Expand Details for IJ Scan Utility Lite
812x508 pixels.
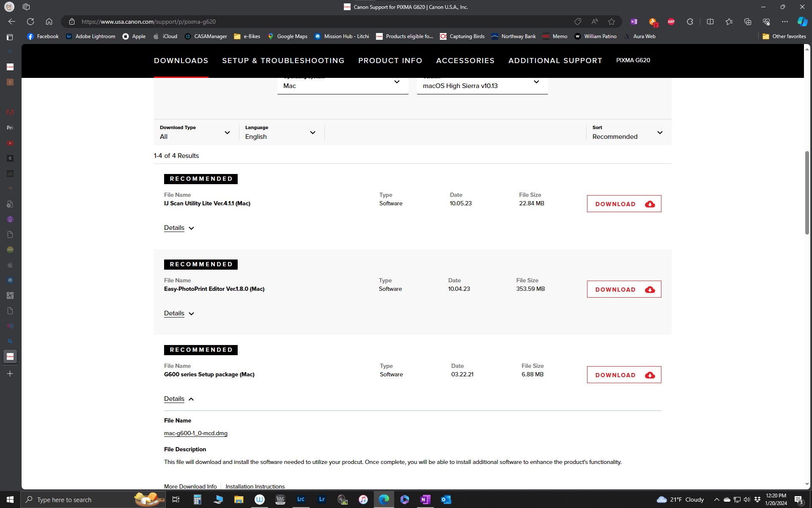click(x=178, y=228)
